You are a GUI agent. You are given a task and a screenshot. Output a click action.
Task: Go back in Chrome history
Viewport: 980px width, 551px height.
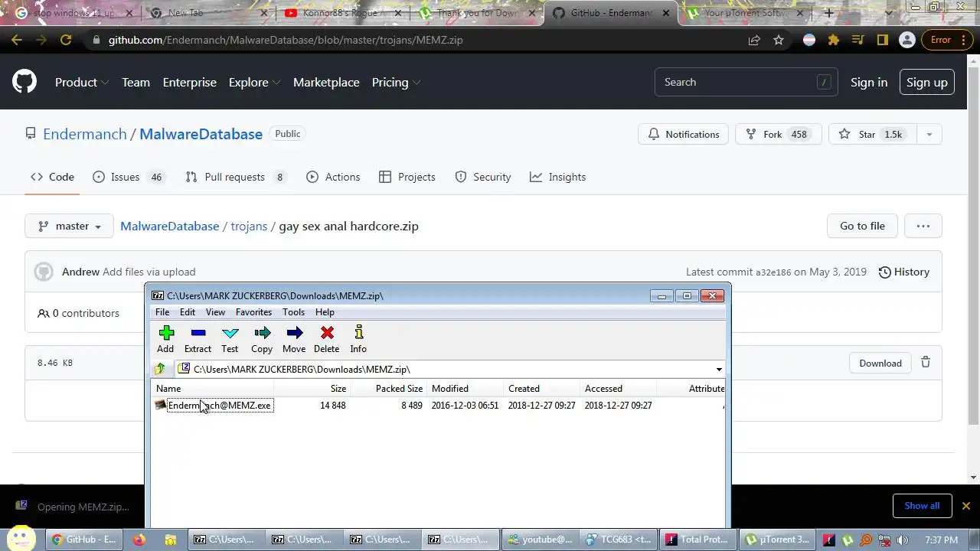tap(17, 40)
